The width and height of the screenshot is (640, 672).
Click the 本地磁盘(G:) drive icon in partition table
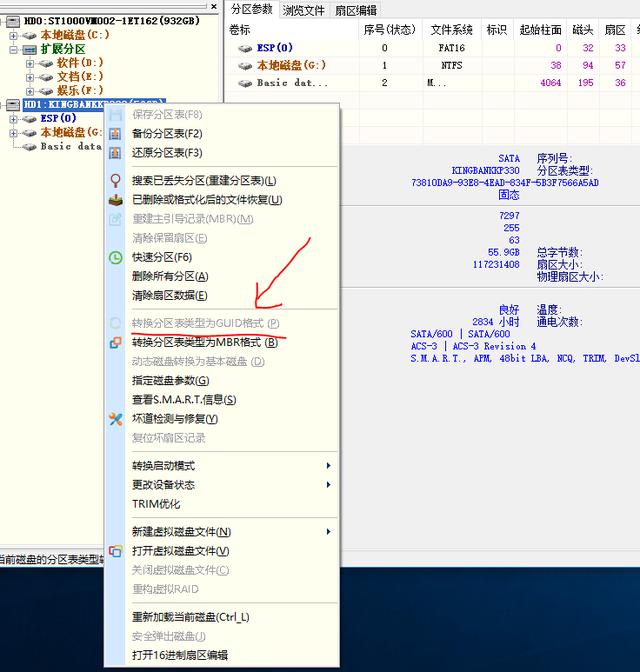pos(245,66)
